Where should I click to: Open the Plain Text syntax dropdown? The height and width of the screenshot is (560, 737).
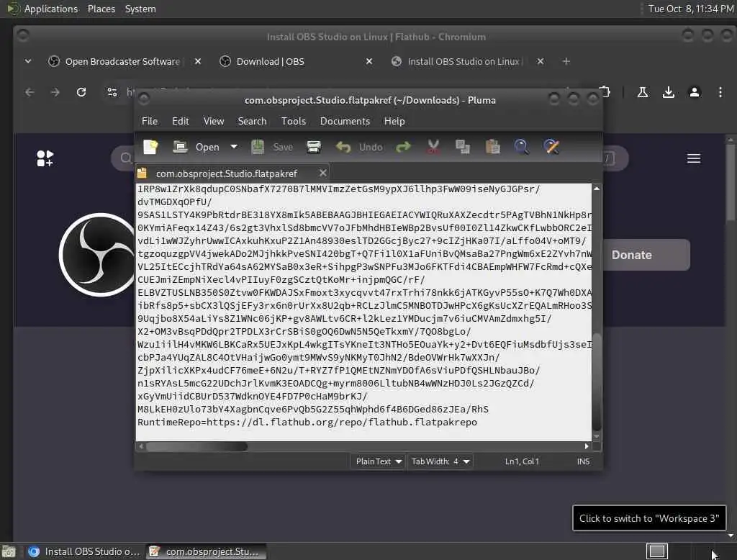379,461
